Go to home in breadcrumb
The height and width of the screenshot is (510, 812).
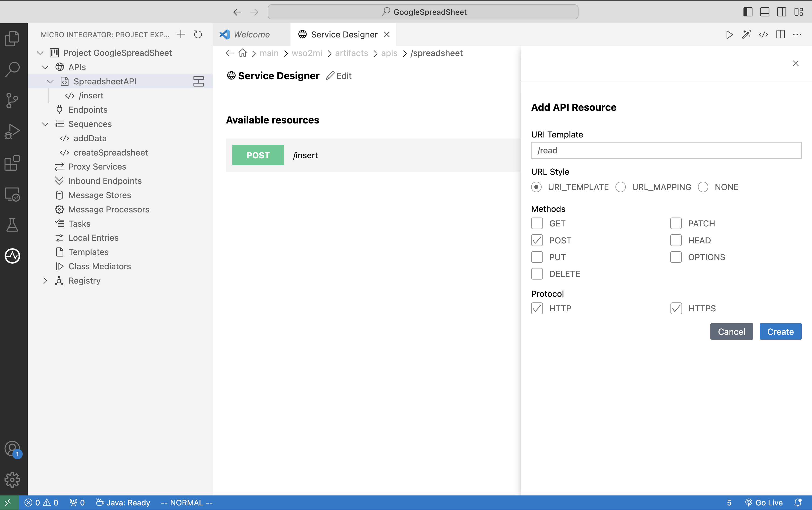pos(243,53)
